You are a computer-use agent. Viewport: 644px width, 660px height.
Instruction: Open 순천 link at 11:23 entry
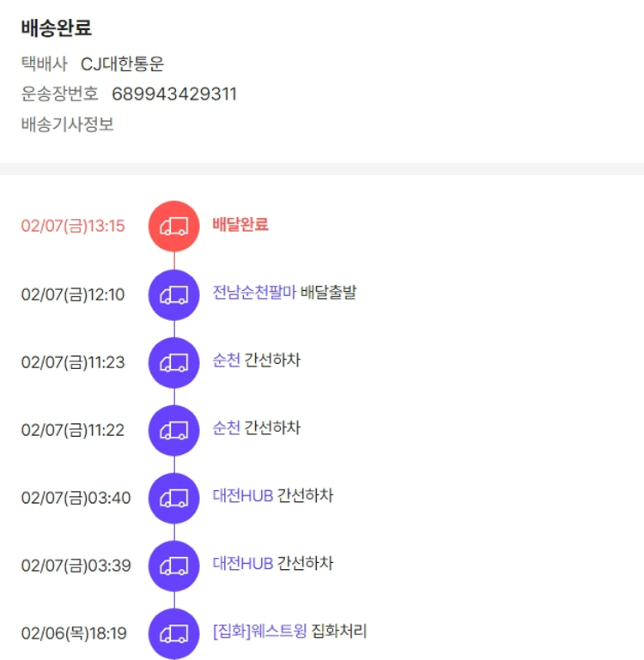[227, 360]
